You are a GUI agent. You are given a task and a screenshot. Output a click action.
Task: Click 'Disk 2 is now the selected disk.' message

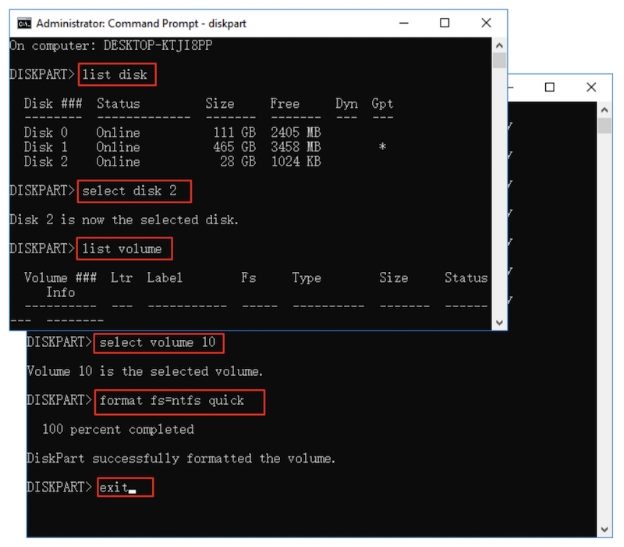(124, 220)
